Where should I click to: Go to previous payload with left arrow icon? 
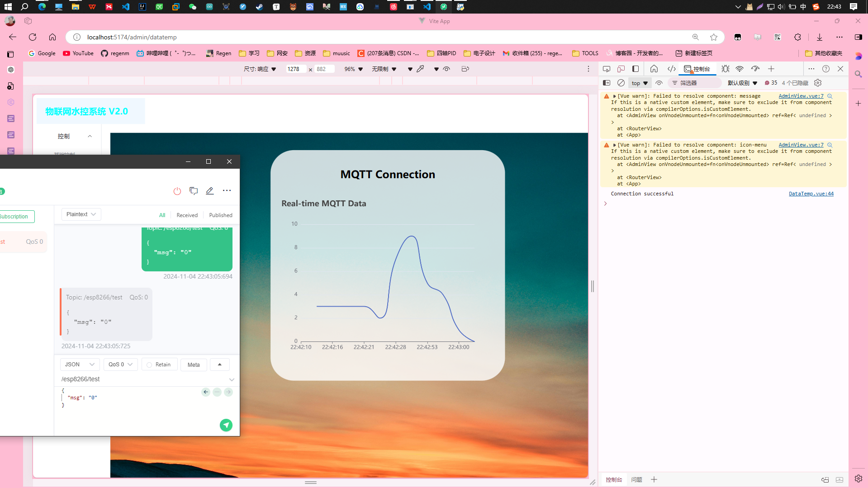(x=206, y=392)
